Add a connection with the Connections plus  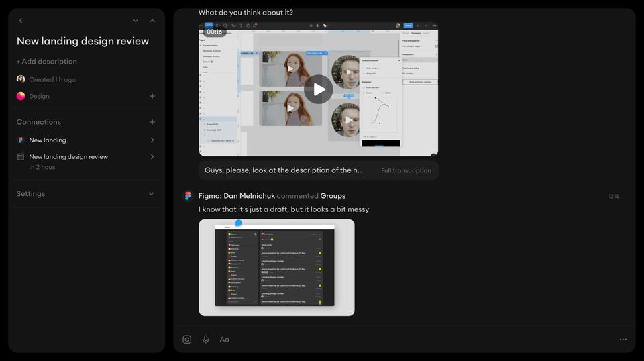coord(152,122)
